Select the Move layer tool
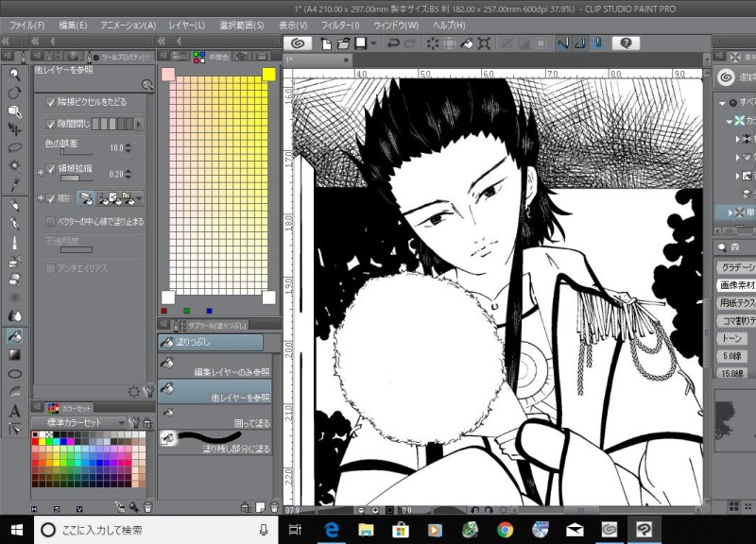 tap(15, 129)
